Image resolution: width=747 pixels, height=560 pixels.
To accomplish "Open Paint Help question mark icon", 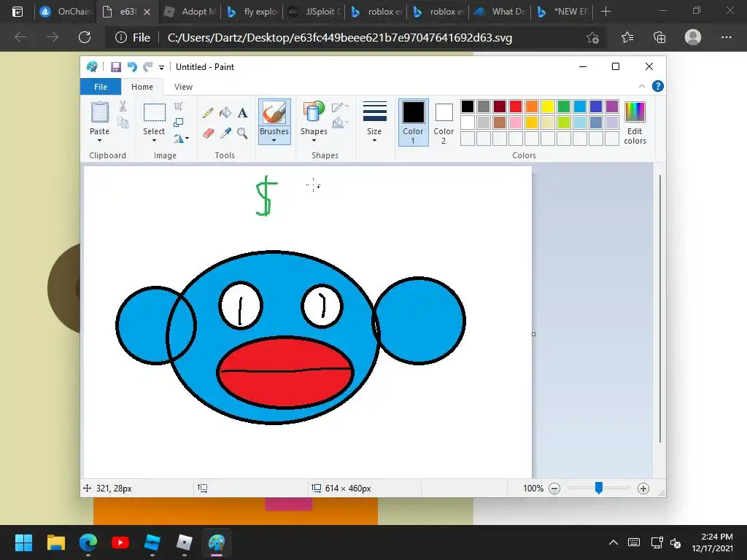I will (x=657, y=86).
